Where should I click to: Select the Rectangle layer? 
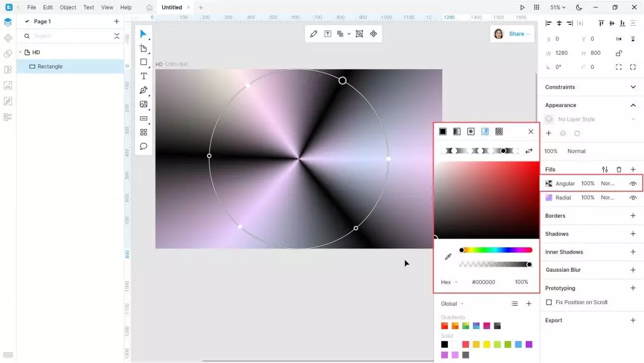(x=70, y=67)
